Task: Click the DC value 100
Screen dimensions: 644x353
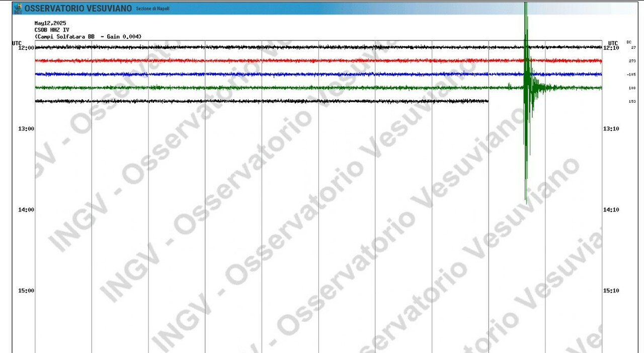Action: [x=632, y=88]
